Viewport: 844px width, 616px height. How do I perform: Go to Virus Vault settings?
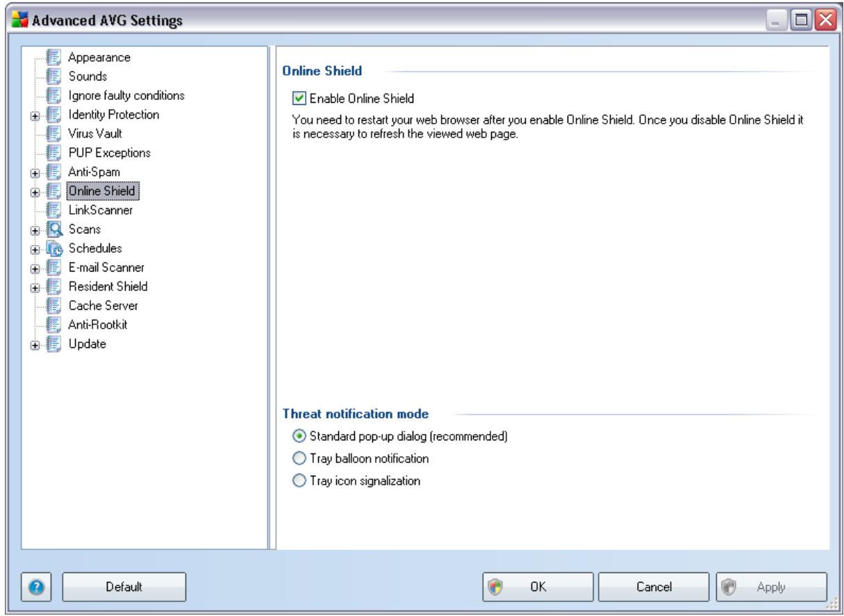(94, 133)
